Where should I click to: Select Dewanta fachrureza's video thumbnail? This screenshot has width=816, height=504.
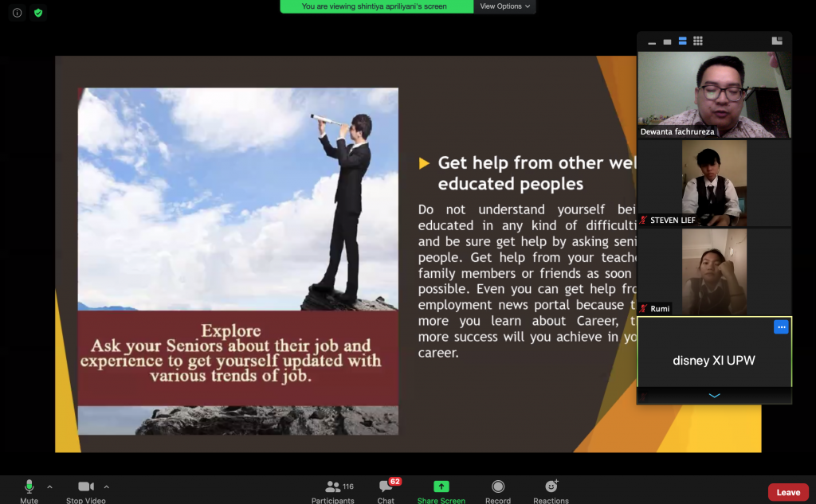click(x=715, y=94)
